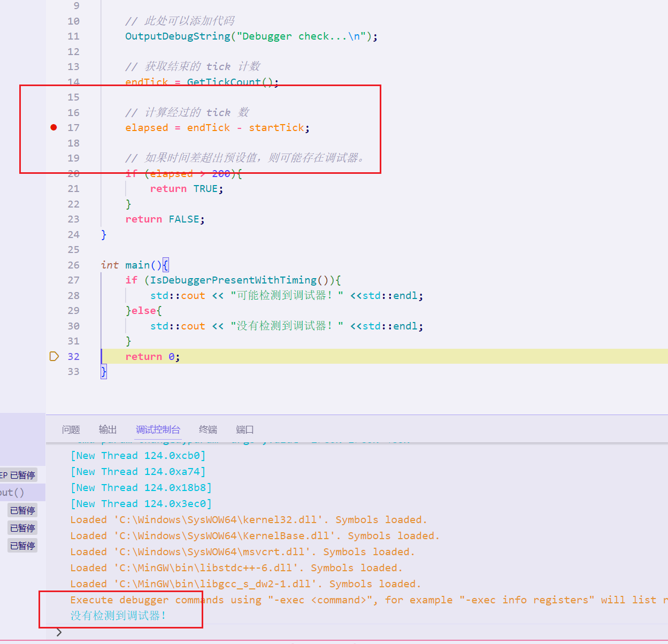Click the "EP 已暂停" thread status badge
This screenshot has height=644, width=668.
pos(18,475)
